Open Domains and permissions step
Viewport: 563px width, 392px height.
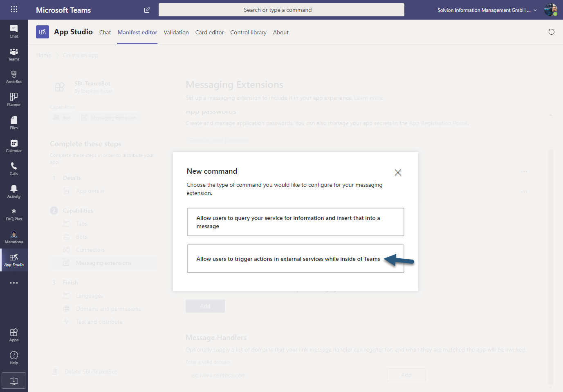(x=108, y=309)
